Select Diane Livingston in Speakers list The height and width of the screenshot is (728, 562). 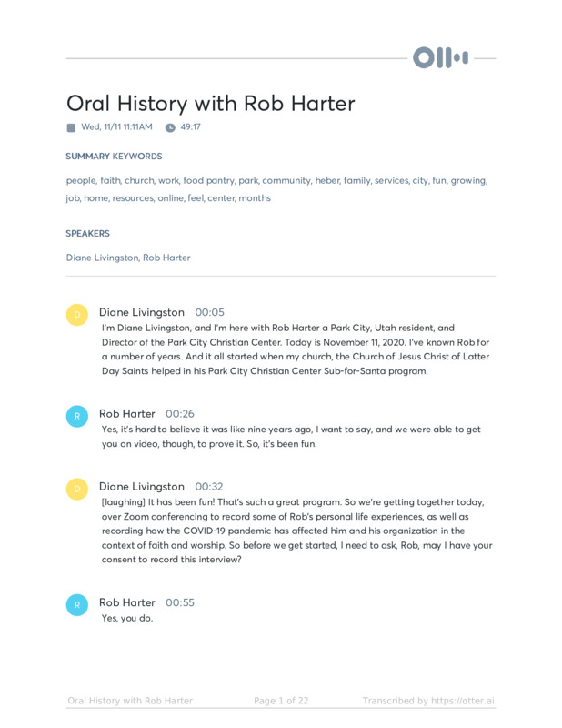102,258
